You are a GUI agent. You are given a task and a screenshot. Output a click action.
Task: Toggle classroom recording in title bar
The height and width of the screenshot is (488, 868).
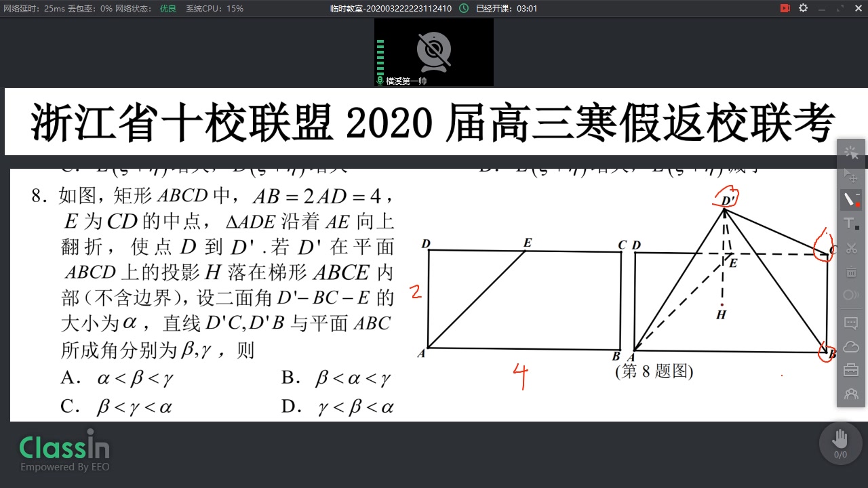click(x=785, y=8)
